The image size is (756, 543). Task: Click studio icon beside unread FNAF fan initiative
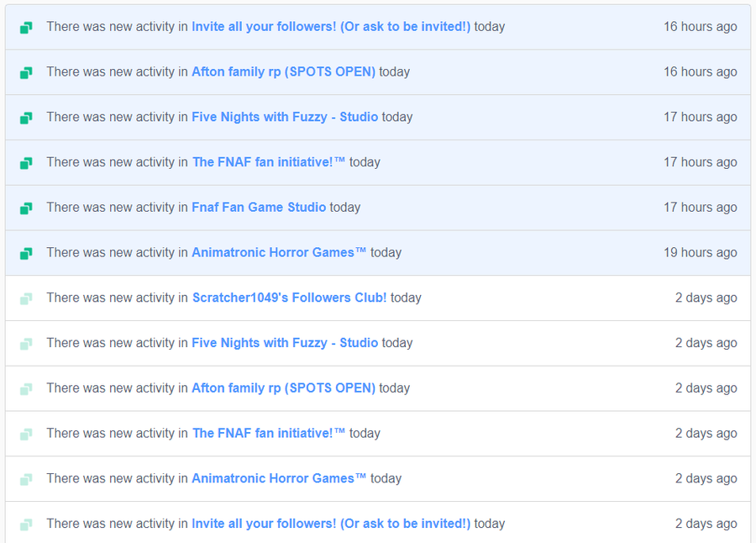click(x=26, y=163)
